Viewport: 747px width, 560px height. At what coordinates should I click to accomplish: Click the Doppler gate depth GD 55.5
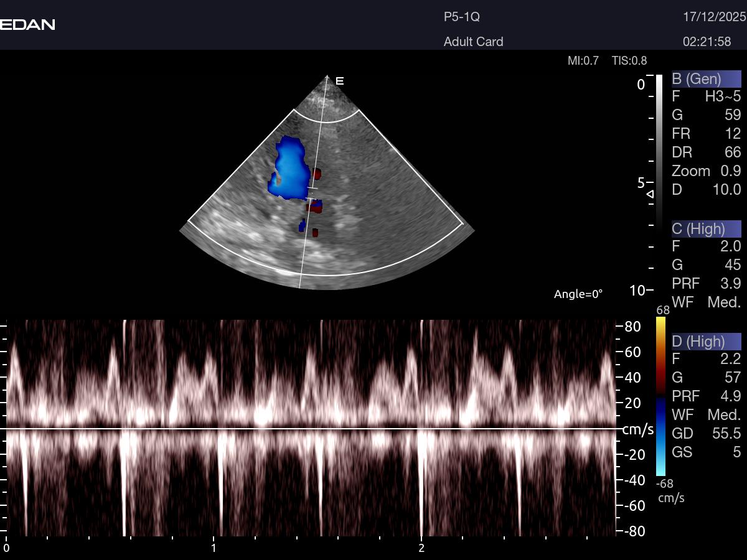point(706,434)
